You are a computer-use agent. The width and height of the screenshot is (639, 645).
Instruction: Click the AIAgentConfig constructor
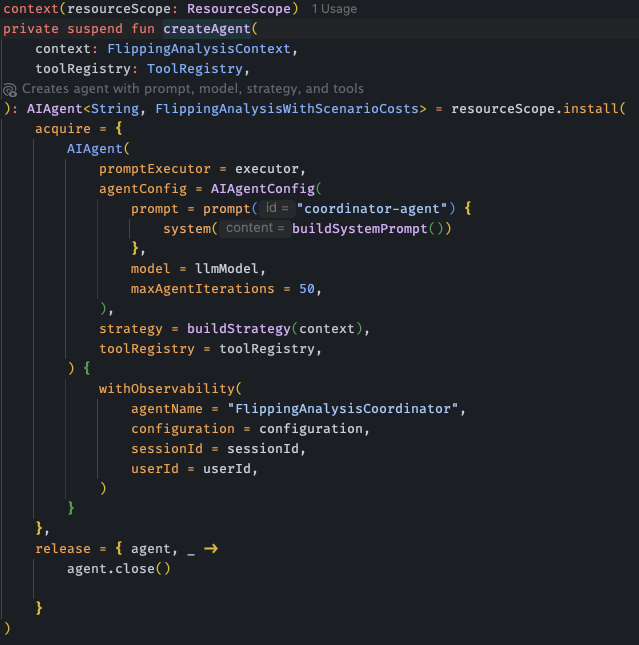(x=263, y=189)
